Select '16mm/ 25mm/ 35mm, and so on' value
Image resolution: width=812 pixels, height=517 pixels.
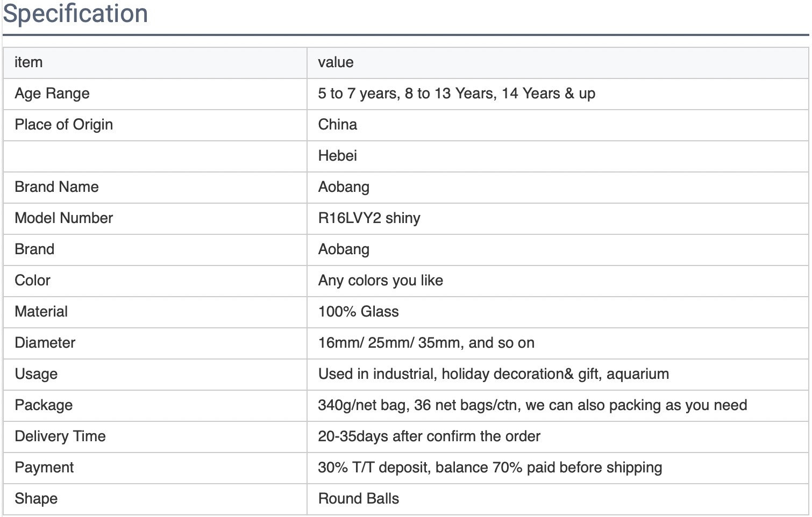point(426,343)
